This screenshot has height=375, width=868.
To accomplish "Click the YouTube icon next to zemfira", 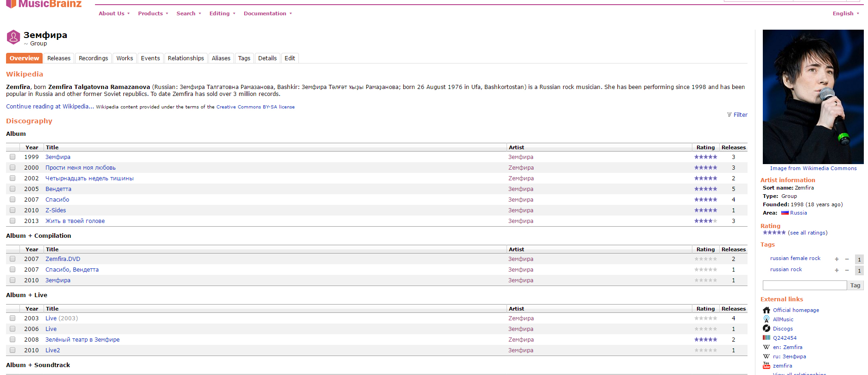I will [x=767, y=366].
